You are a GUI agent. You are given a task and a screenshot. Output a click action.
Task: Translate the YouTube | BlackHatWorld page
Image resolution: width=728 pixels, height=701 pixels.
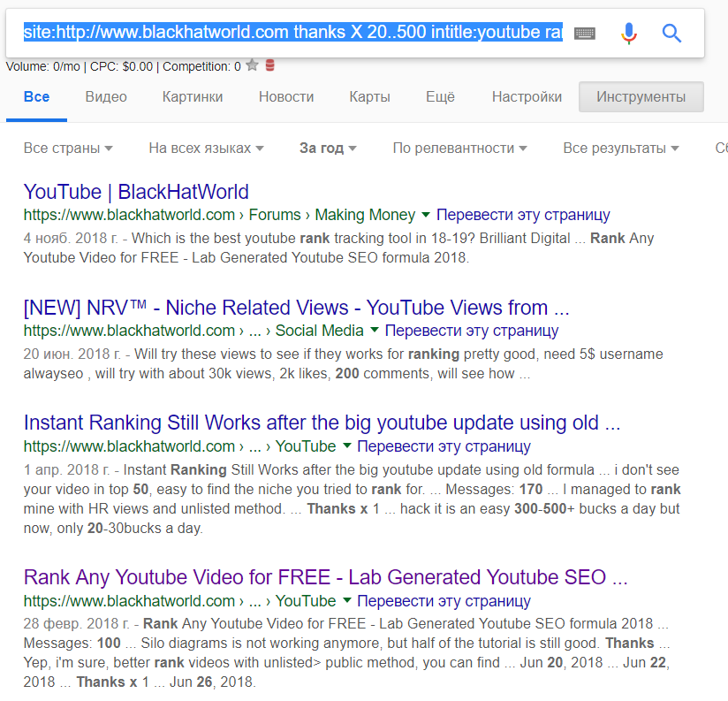pyautogui.click(x=523, y=215)
